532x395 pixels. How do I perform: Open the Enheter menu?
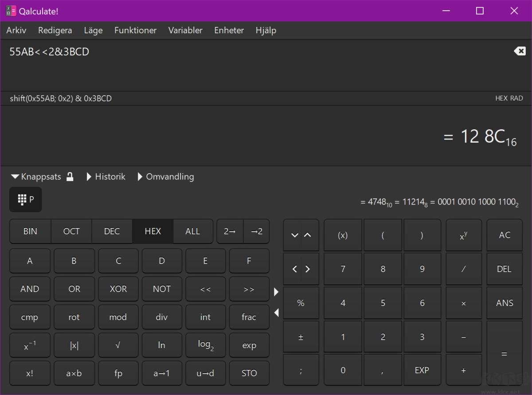pyautogui.click(x=229, y=31)
